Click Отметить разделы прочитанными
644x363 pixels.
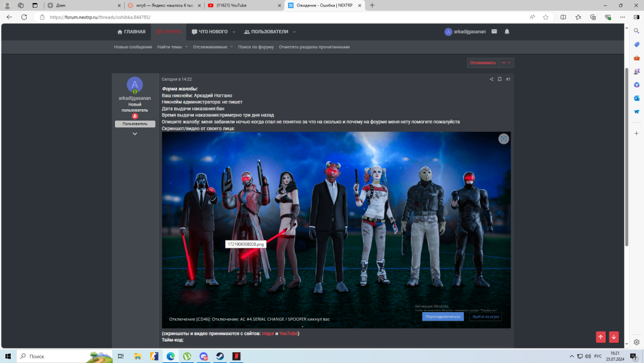tap(314, 47)
